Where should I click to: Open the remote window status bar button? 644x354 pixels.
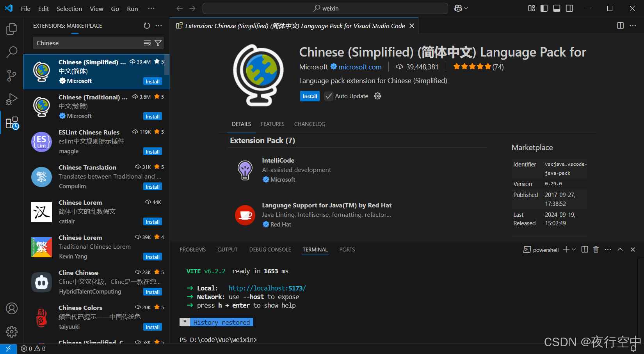[8, 349]
